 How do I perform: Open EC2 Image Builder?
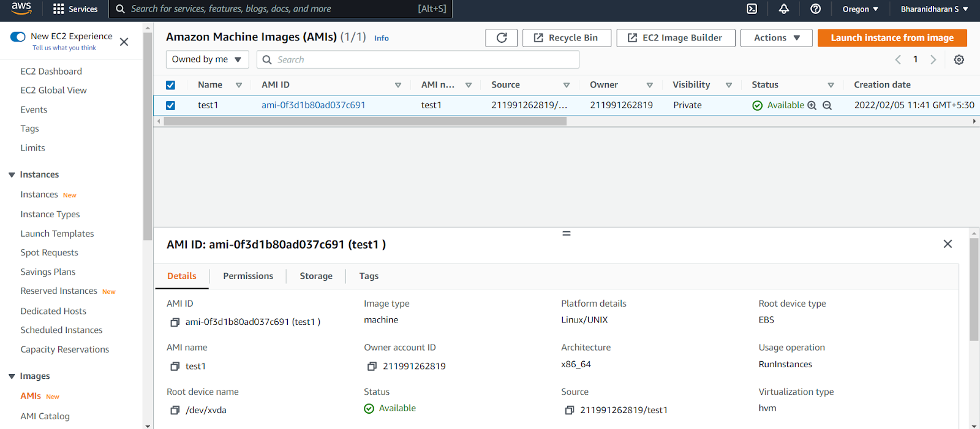click(x=675, y=38)
